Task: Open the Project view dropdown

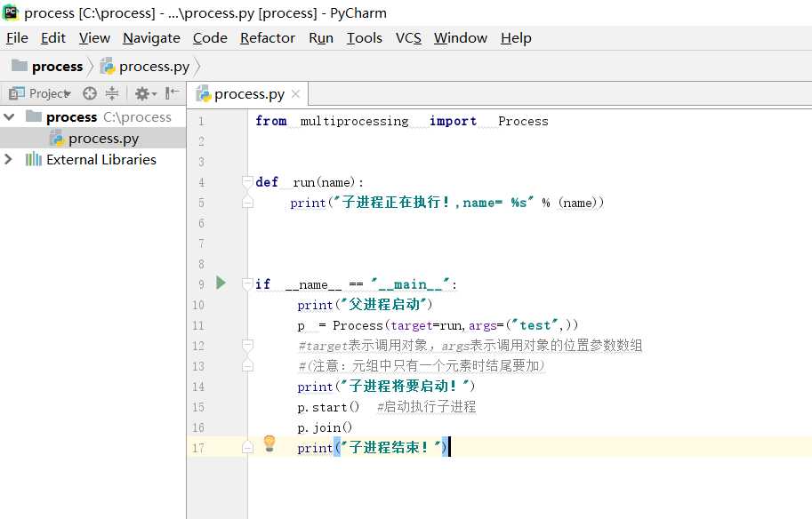Action: coord(39,93)
